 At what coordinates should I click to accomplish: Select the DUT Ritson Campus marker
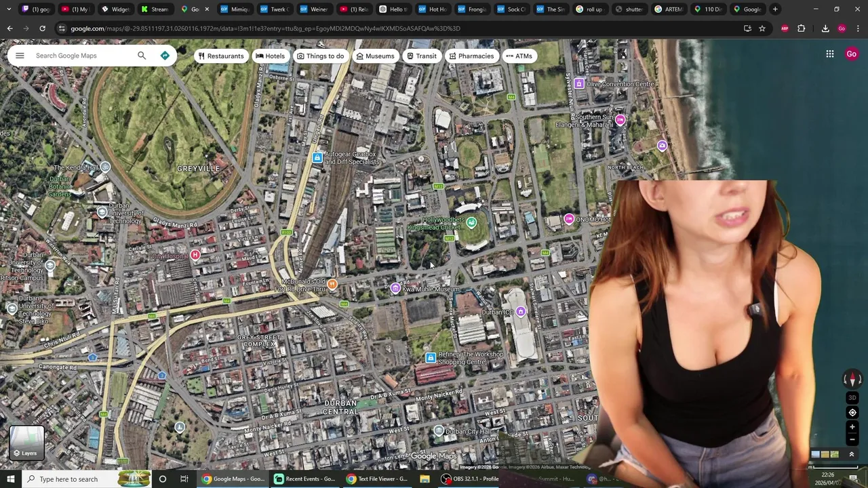point(50,266)
